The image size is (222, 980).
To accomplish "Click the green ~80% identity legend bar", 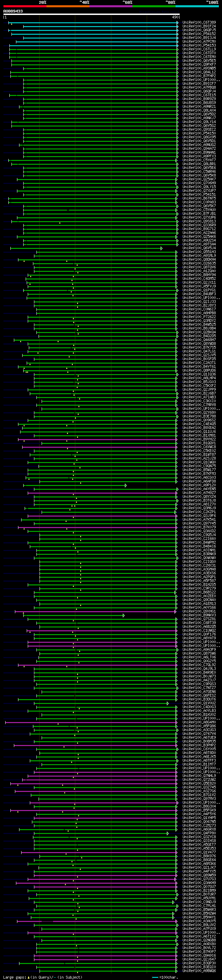I will [154, 6].
